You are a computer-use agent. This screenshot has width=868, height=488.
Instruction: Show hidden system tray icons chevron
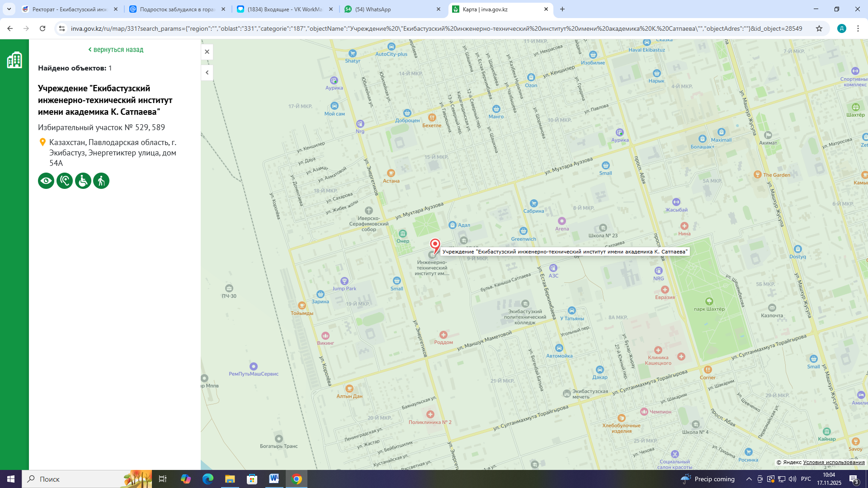point(749,479)
